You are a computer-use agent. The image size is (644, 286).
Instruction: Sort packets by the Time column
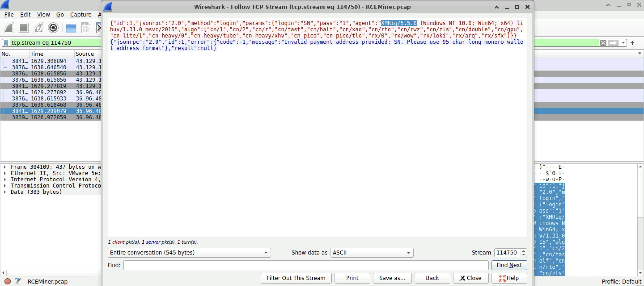[x=52, y=54]
